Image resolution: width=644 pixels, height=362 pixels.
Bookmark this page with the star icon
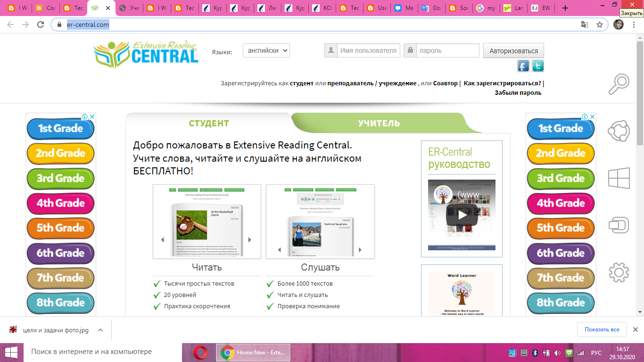coord(600,25)
